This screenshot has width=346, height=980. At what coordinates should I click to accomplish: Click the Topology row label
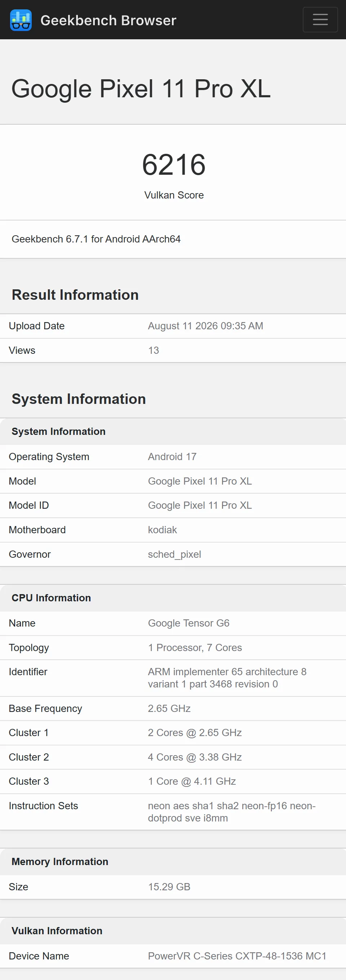point(29,647)
